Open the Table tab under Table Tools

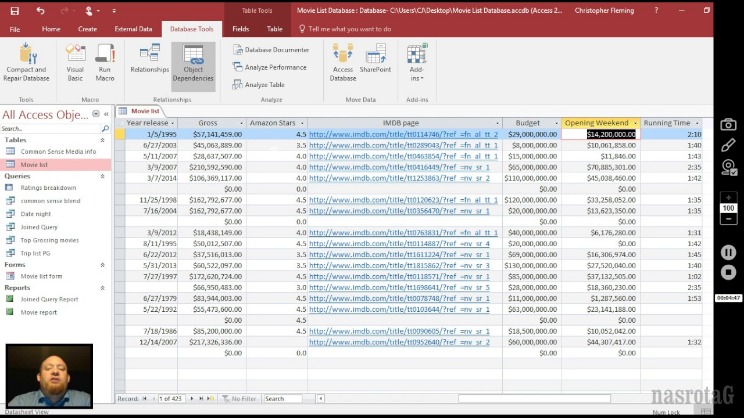(x=274, y=29)
